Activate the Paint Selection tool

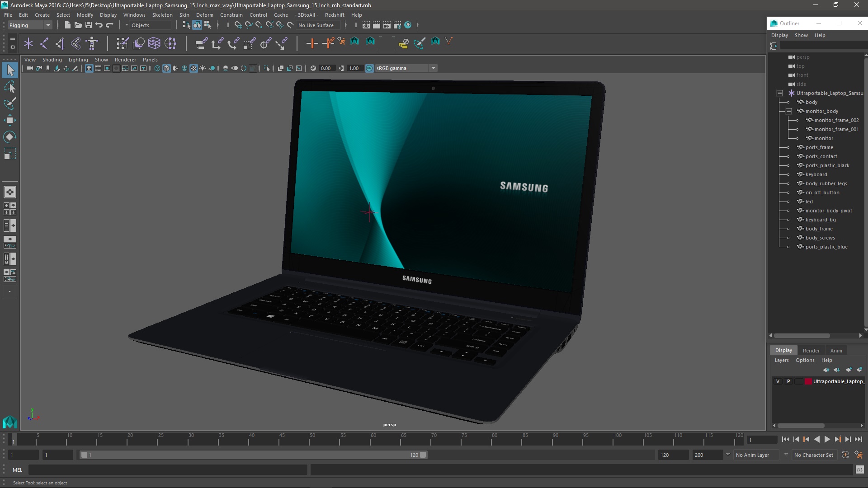coord(10,103)
